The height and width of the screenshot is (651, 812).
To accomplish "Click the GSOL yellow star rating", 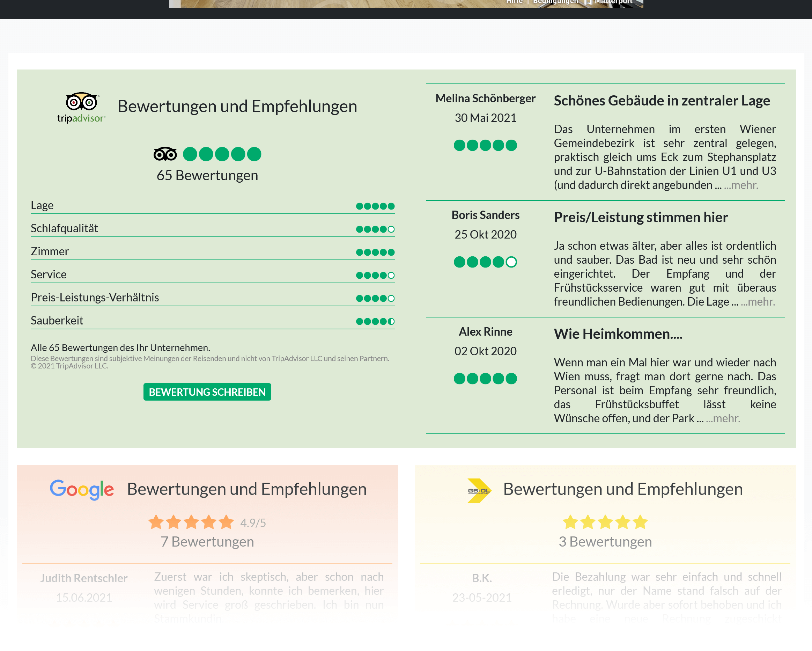I will click(x=605, y=522).
